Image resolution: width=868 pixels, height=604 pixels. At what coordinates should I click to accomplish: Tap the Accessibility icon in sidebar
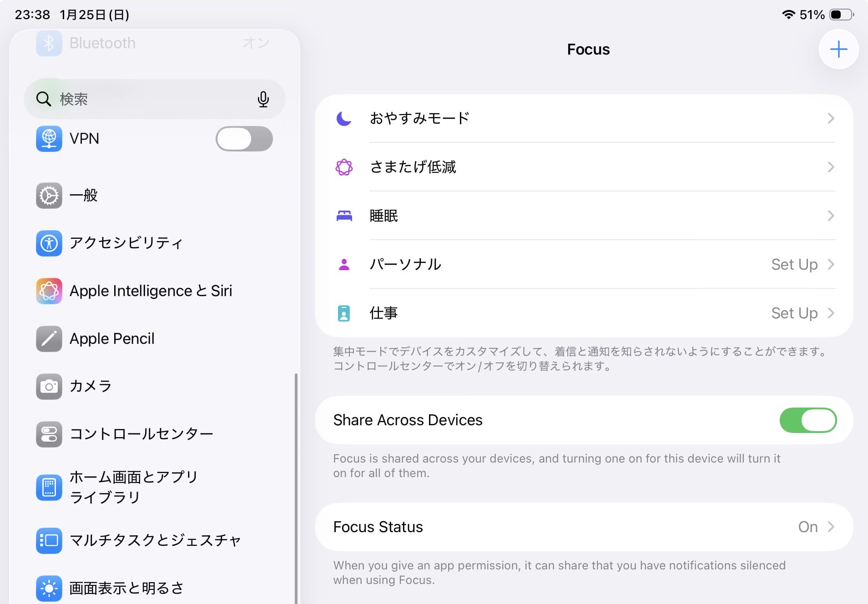49,243
